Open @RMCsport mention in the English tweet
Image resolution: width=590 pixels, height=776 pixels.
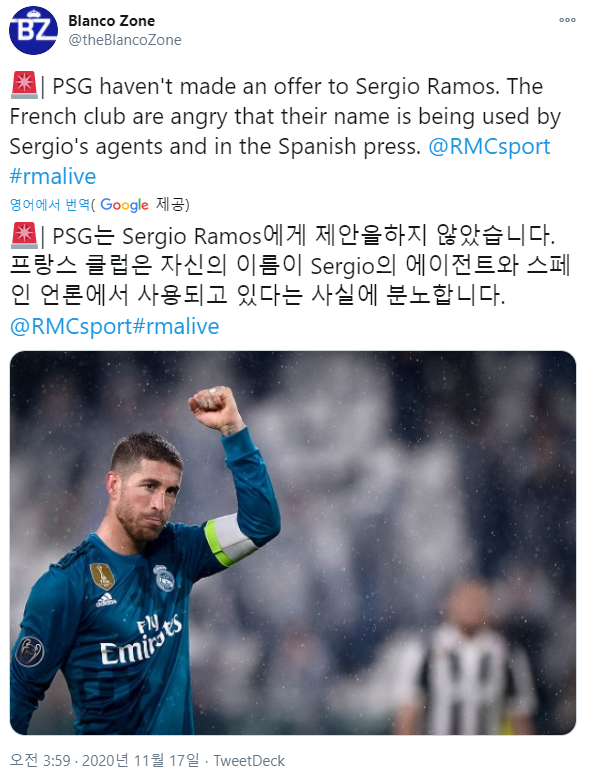489,146
